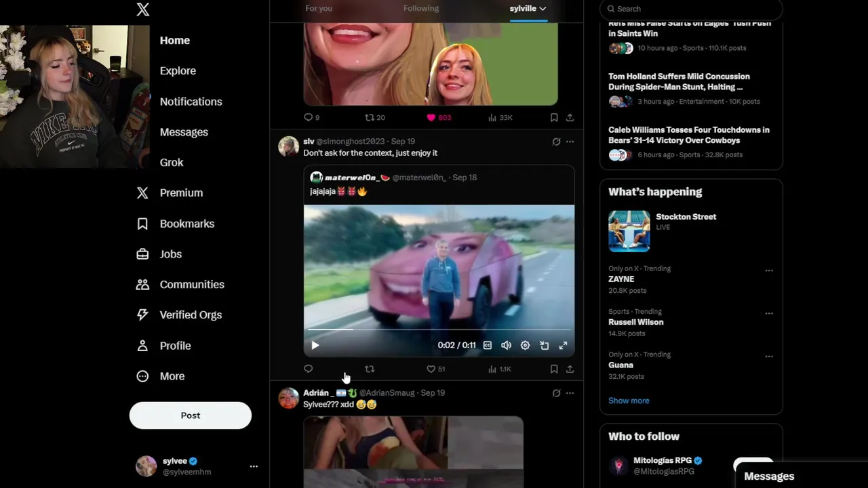Open Stockton Street live event
Image resolution: width=868 pixels, height=488 pixels.
tap(691, 231)
